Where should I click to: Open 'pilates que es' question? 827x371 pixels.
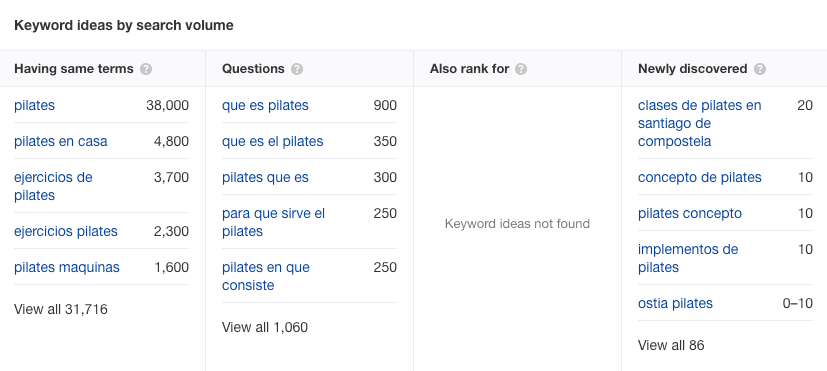click(x=265, y=177)
